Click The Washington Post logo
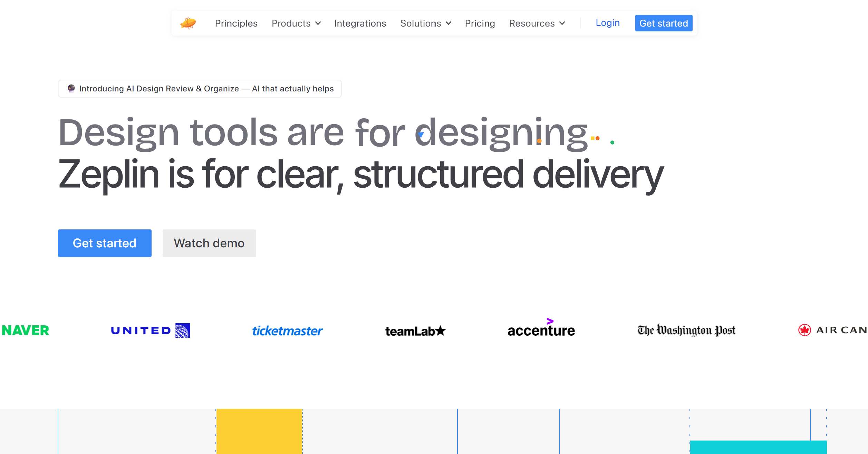 [686, 330]
